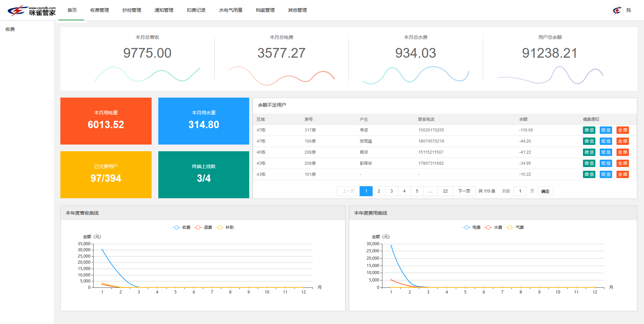Click the page number input field
This screenshot has height=324, width=644.
click(520, 191)
